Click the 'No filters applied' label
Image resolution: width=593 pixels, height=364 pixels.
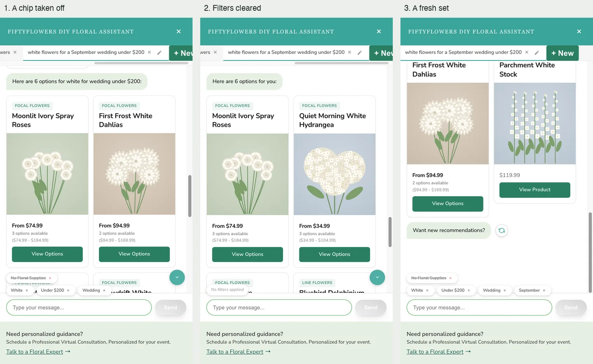(x=227, y=290)
